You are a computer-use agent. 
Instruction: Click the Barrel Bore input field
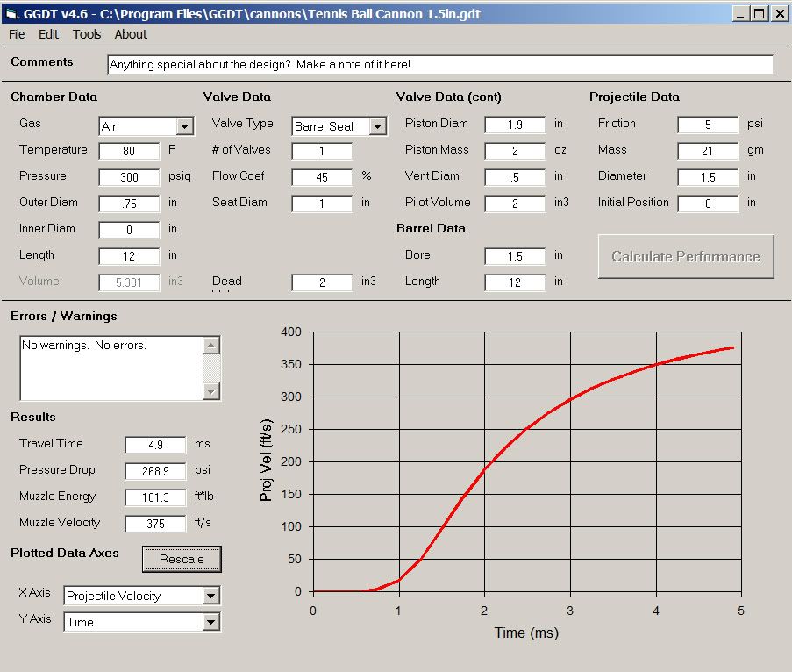515,256
